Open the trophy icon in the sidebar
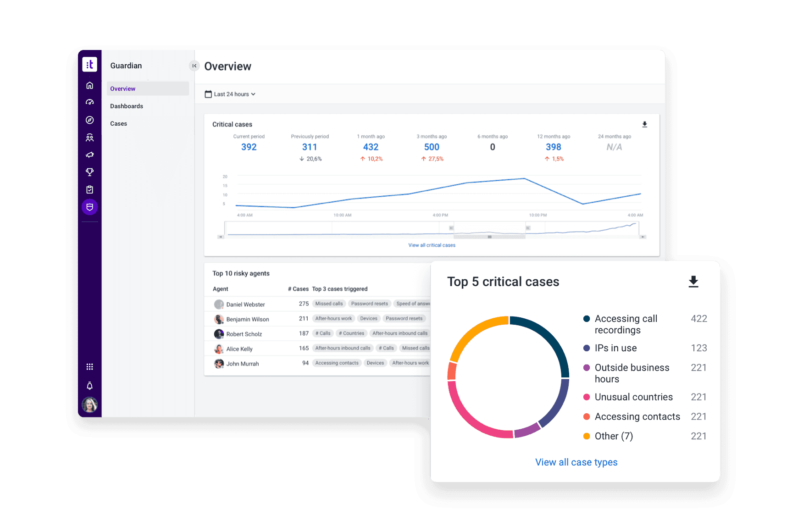The width and height of the screenshot is (798, 532). tap(90, 172)
